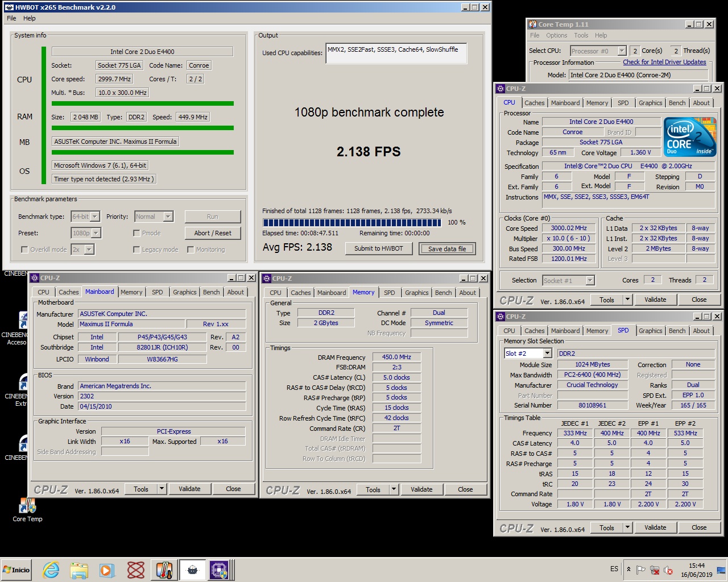728x582 pixels.
Task: Open the Preset 1080p dropdown
Action: (x=86, y=233)
